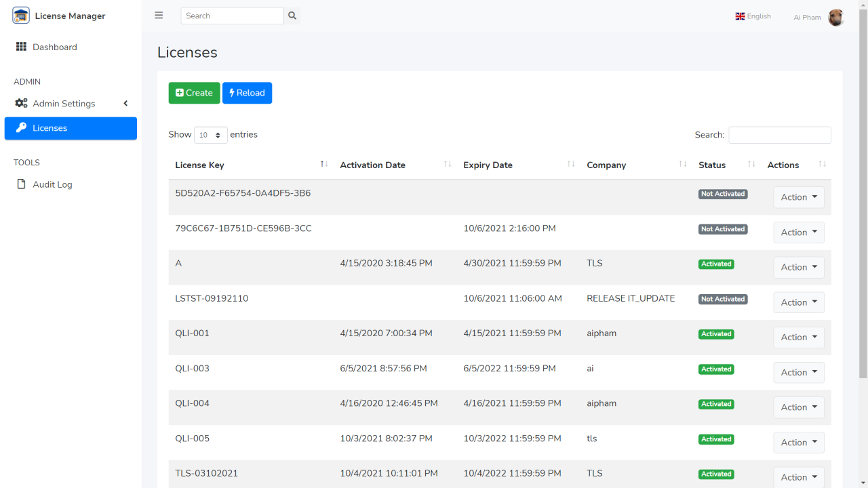868x488 pixels.
Task: Go to the Dashboard menu item
Action: coord(55,47)
